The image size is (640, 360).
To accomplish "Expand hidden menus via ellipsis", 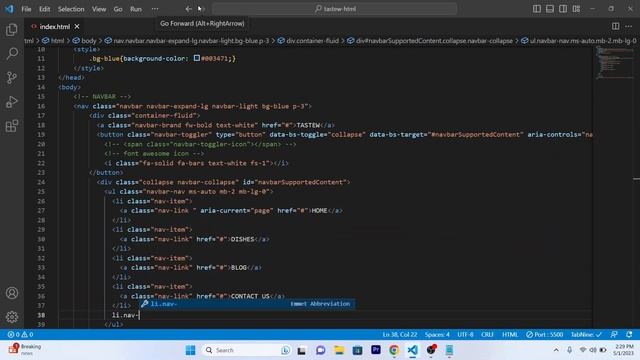I will coord(155,9).
